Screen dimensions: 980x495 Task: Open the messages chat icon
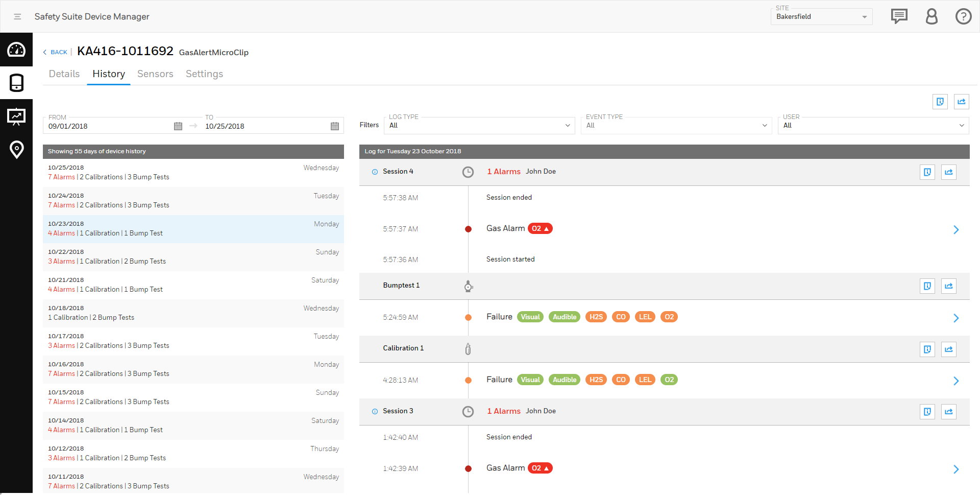click(899, 16)
